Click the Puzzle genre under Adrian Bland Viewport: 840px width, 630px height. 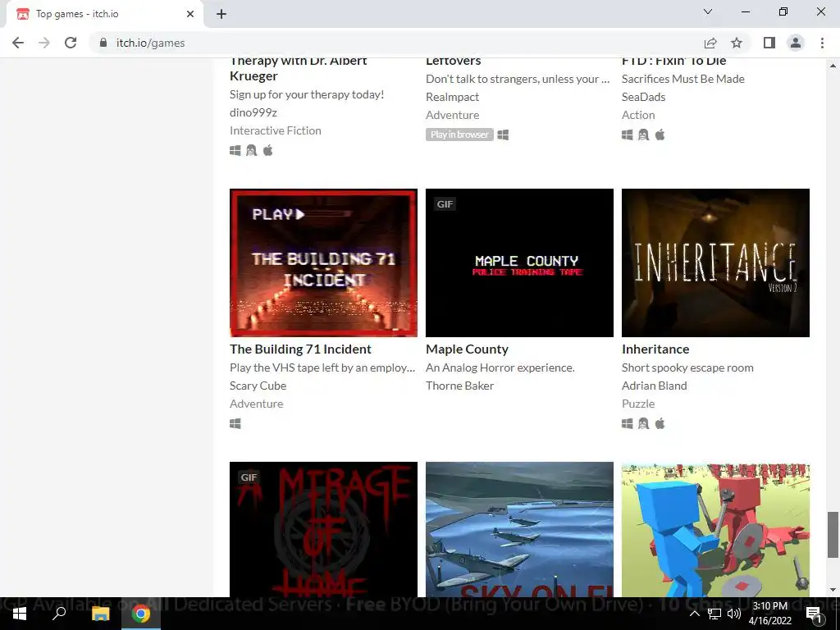pyautogui.click(x=638, y=404)
